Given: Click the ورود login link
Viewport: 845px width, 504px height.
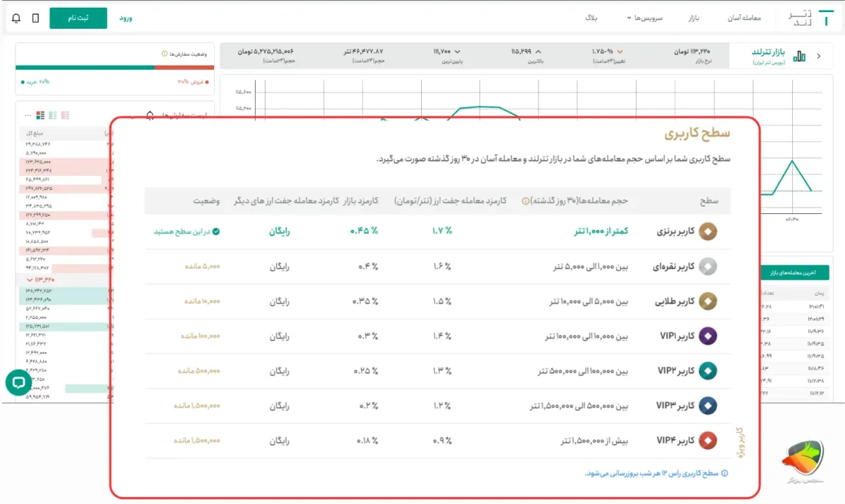Looking at the screenshot, I should pyautogui.click(x=125, y=18).
